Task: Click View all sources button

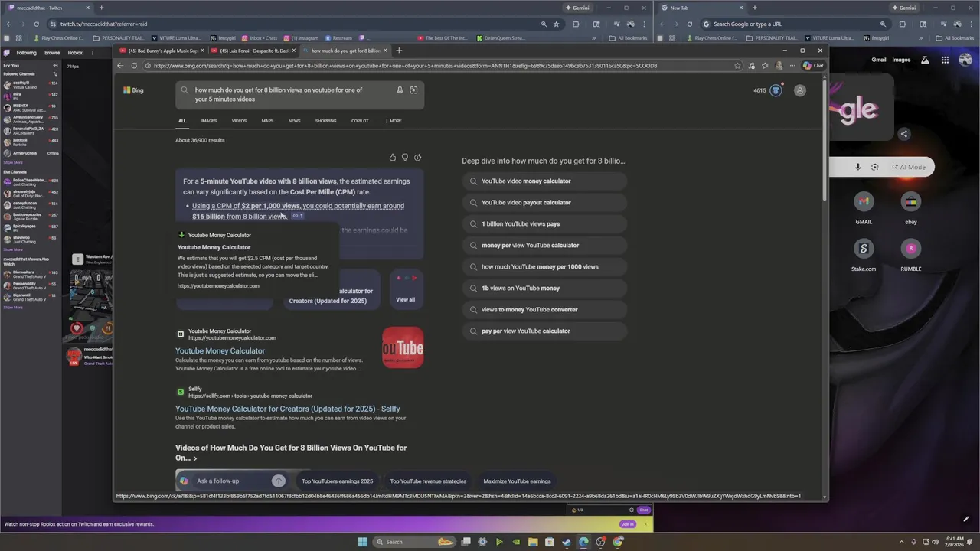Action: pyautogui.click(x=406, y=289)
